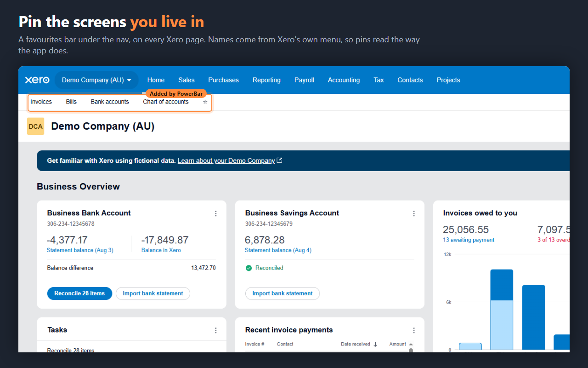This screenshot has width=588, height=368.
Task: Go to pinned Bills in PowerBar
Action: click(71, 102)
